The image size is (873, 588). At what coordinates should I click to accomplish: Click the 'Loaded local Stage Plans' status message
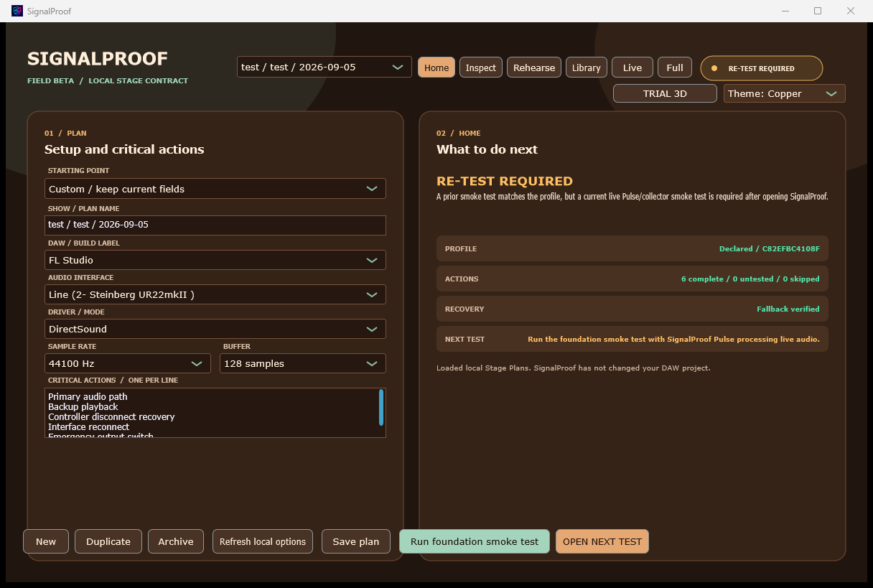[573, 368]
